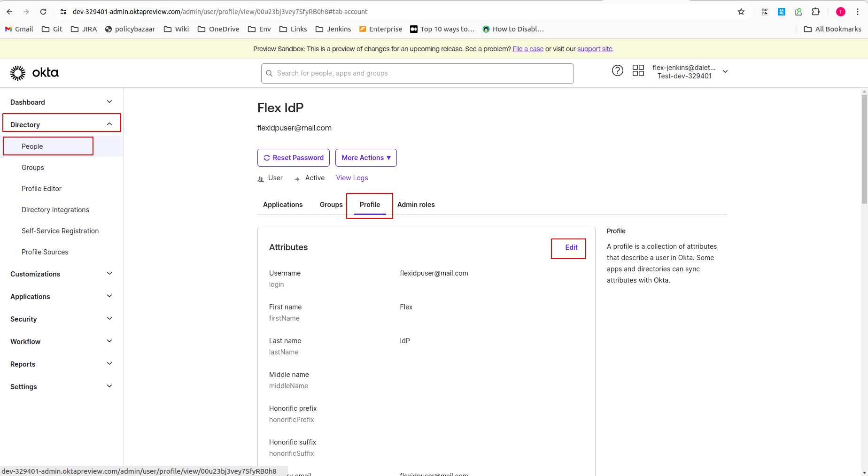Open the Env bookmarks folder

click(x=259, y=29)
